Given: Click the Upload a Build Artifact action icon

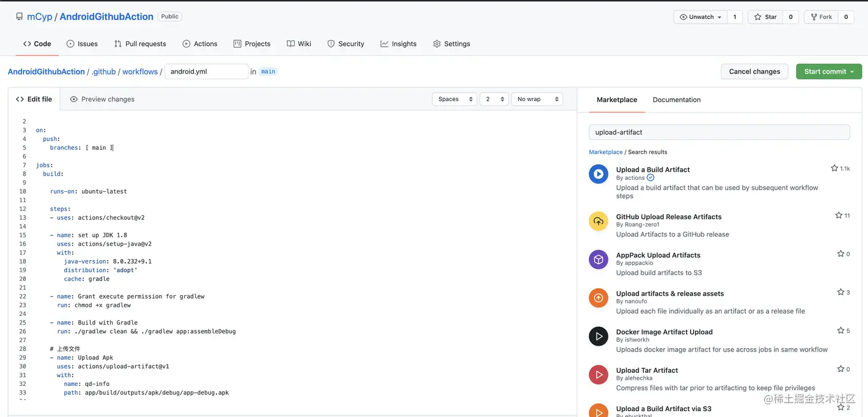Looking at the screenshot, I should click(598, 173).
